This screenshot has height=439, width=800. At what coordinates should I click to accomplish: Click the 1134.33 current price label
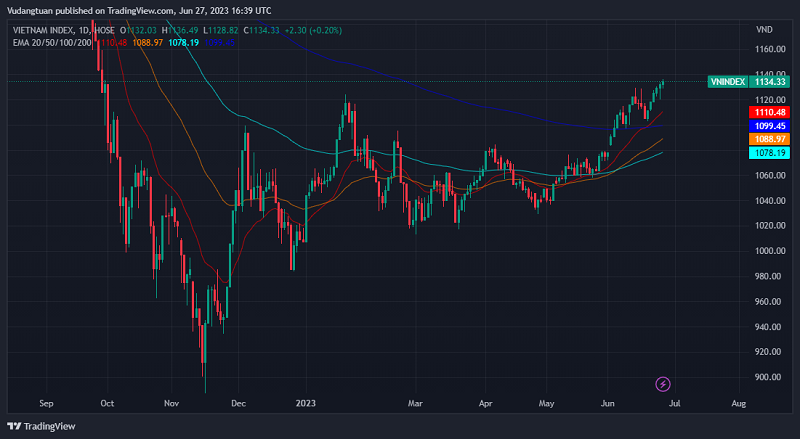770,82
